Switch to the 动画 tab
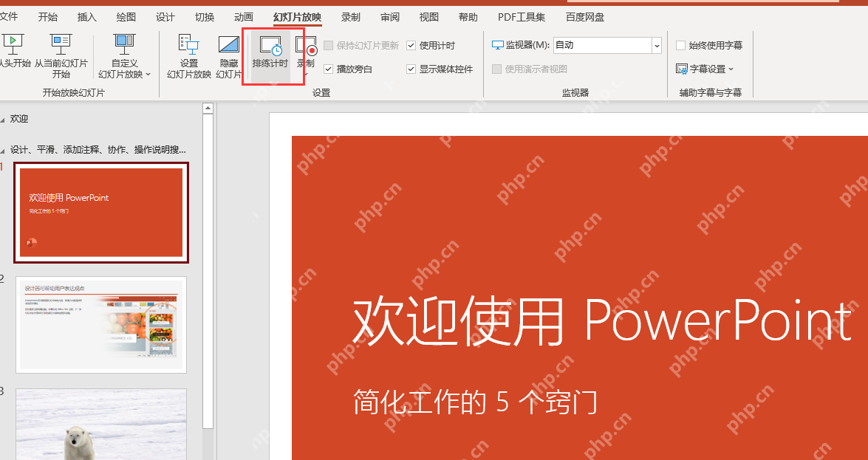The width and height of the screenshot is (868, 460). coord(244,17)
